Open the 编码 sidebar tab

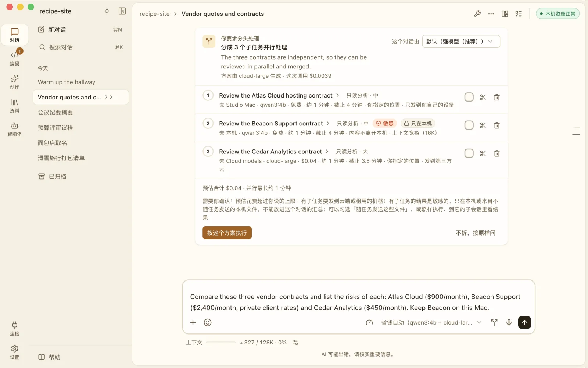15,59
